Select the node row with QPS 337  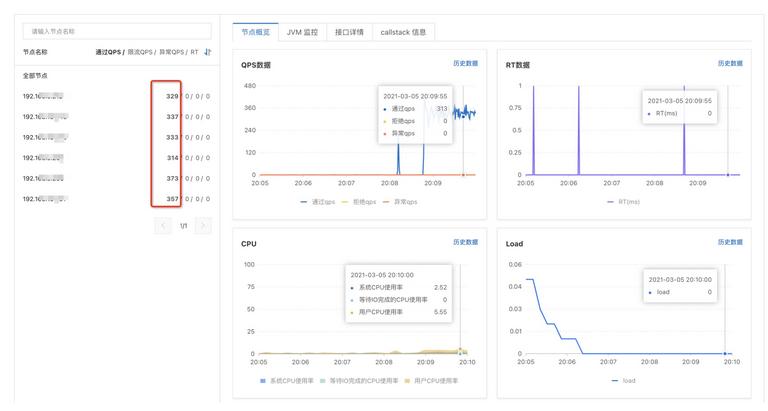[117, 117]
